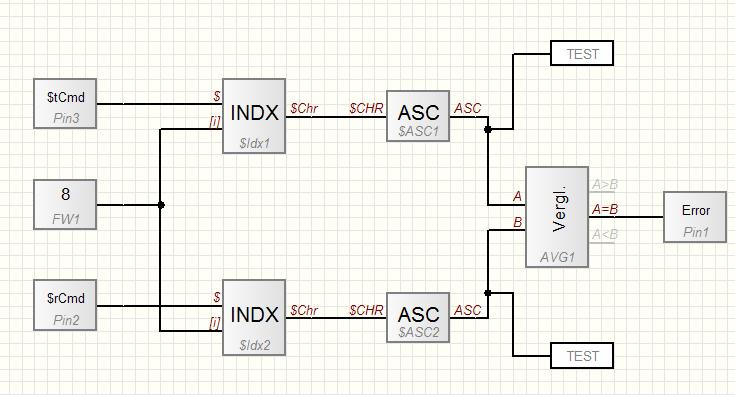The height and width of the screenshot is (395, 735).
Task: Select the ASC $ASC2 converter block
Action: click(x=418, y=318)
